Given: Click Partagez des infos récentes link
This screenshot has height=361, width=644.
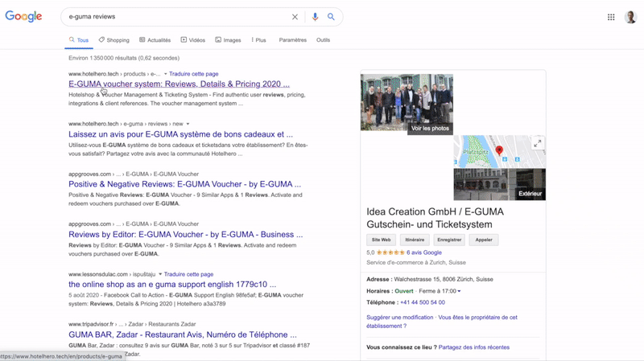Looking at the screenshot, I should (x=474, y=347).
